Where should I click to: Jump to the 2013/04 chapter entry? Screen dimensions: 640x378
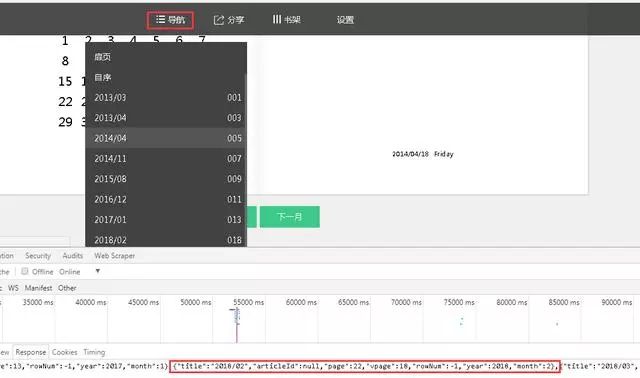pos(165,118)
